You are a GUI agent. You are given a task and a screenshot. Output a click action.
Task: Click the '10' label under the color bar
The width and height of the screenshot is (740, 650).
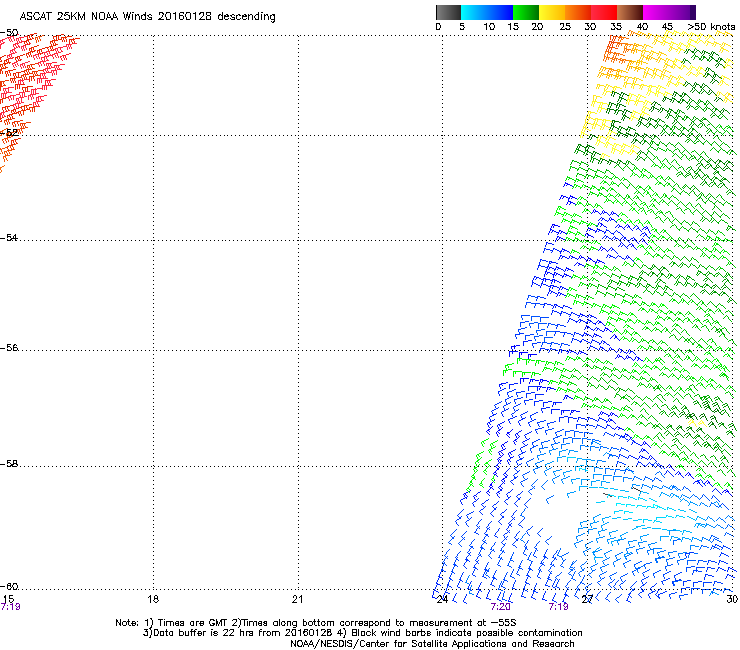489,27
